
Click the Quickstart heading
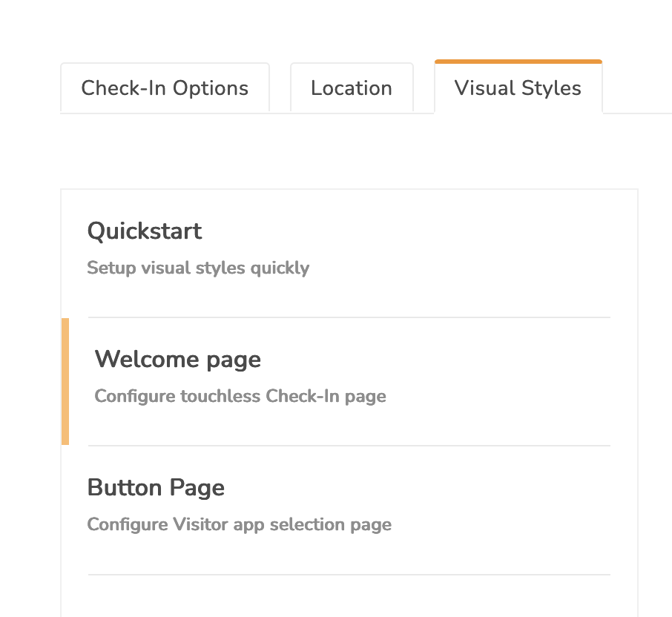145,231
